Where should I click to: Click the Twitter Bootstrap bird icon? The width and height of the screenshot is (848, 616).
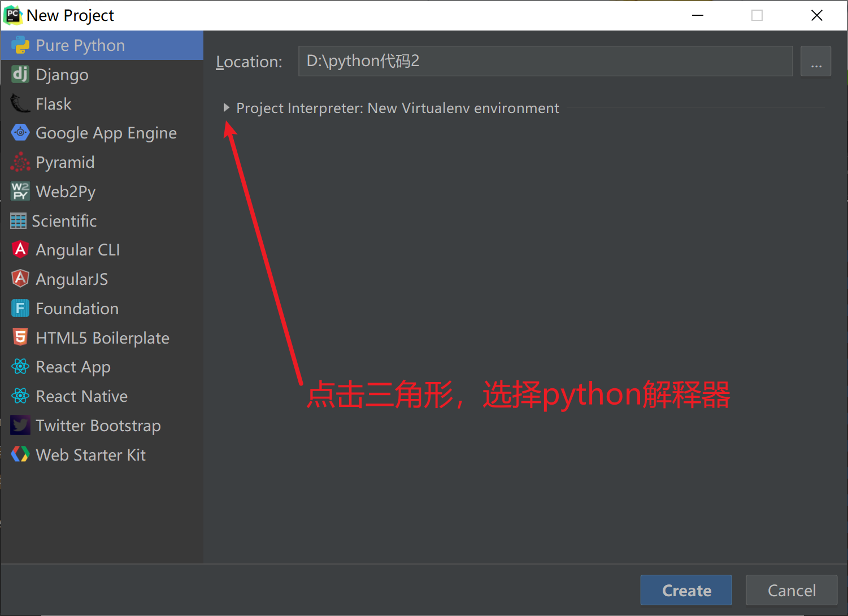coord(20,425)
